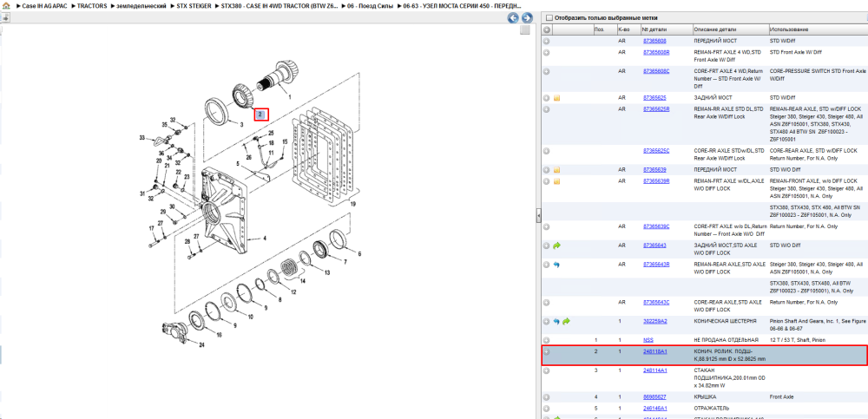Click the plus icon for part 87365639C
Screen dimensions: 868x419
click(x=546, y=226)
